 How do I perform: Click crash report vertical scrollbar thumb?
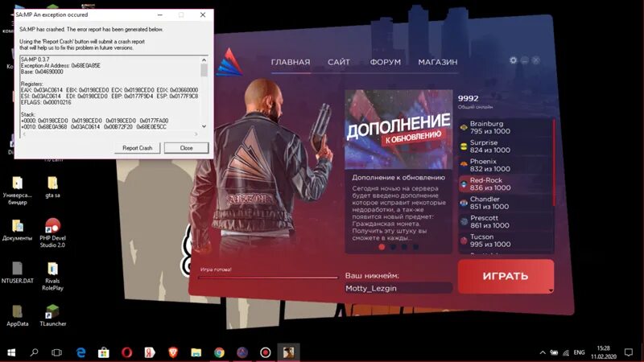[x=204, y=70]
